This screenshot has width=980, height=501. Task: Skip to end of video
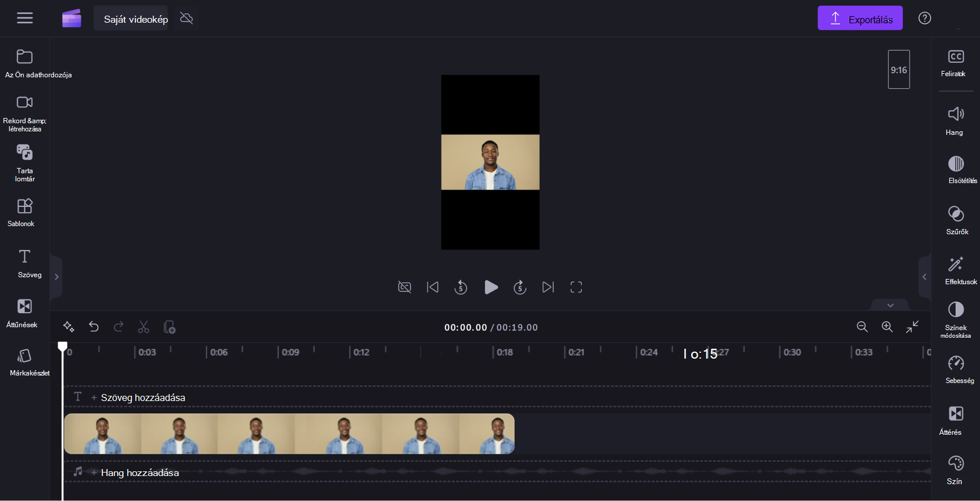tap(548, 287)
